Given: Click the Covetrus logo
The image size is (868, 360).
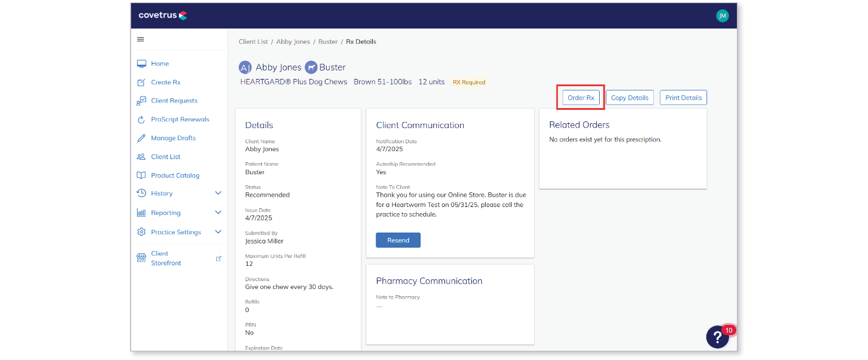Looking at the screenshot, I should click(163, 15).
